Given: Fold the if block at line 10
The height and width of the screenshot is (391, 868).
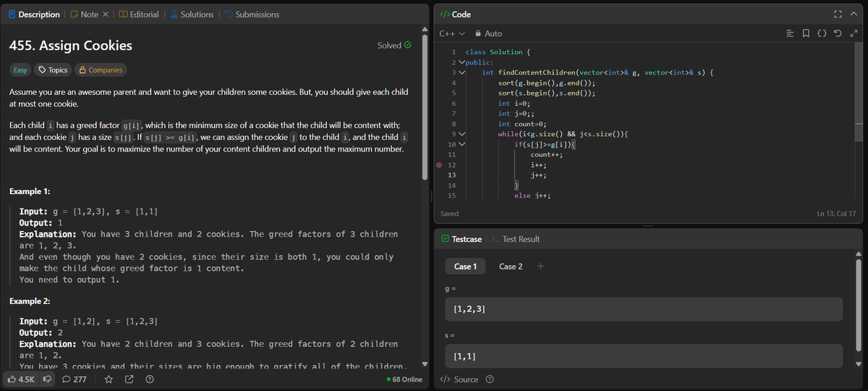Looking at the screenshot, I should (x=461, y=144).
